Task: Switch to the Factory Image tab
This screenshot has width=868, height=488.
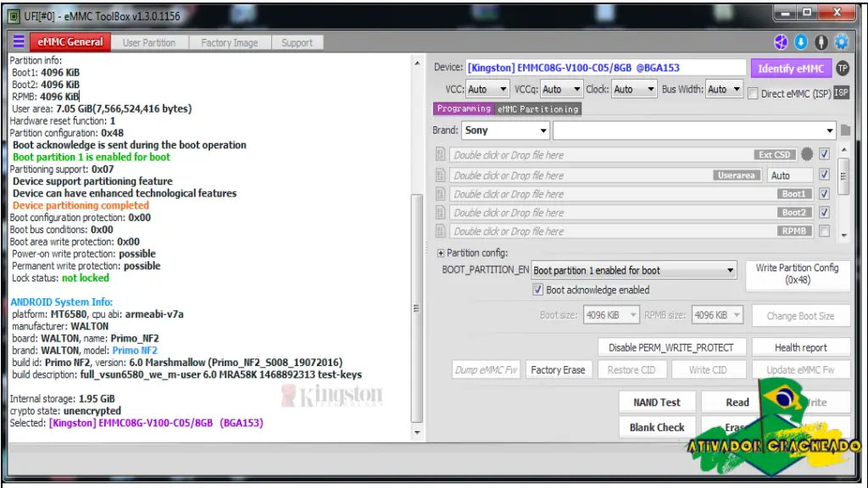Action: click(x=230, y=42)
